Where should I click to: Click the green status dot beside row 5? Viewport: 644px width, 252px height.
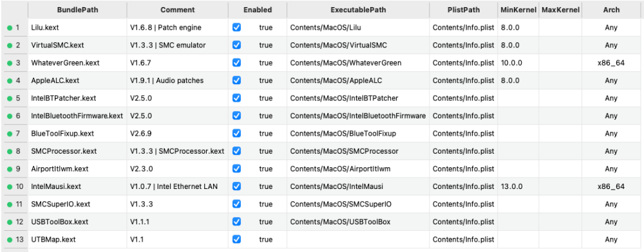pos(10,98)
